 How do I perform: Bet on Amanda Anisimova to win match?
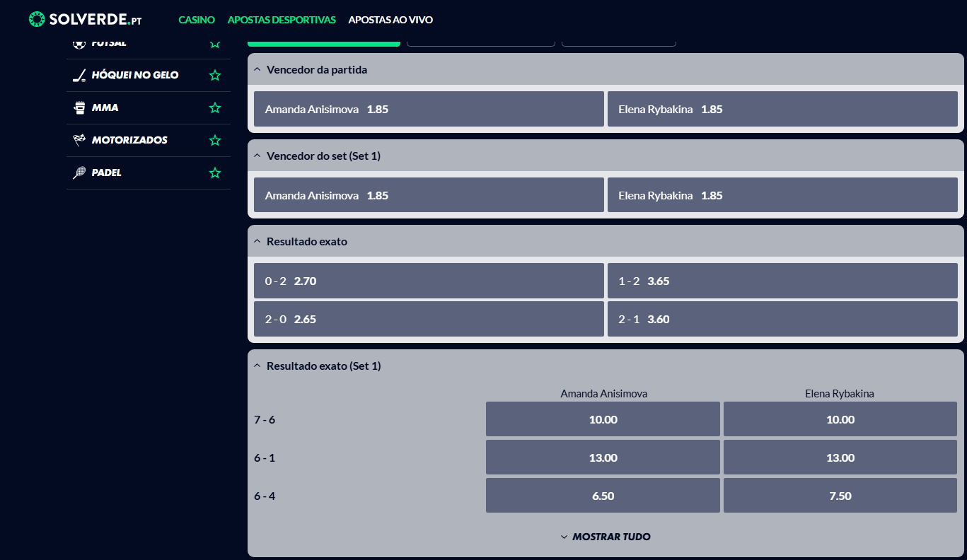pos(429,110)
